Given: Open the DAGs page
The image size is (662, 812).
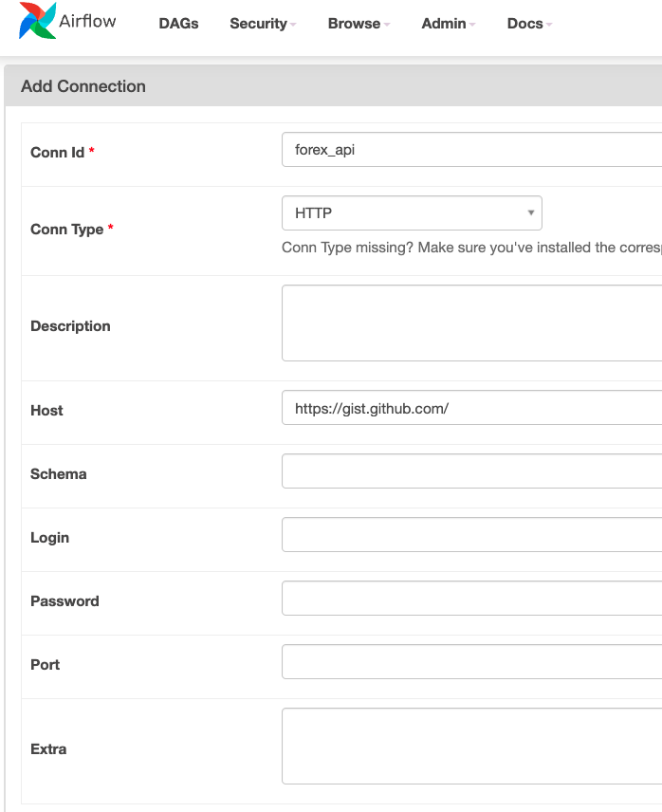Looking at the screenshot, I should click(178, 24).
